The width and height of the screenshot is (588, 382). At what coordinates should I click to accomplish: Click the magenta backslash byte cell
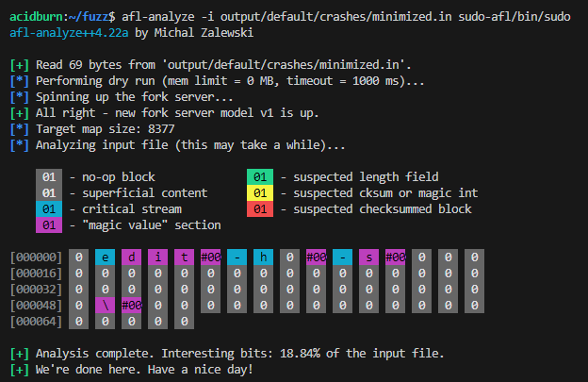coord(106,305)
